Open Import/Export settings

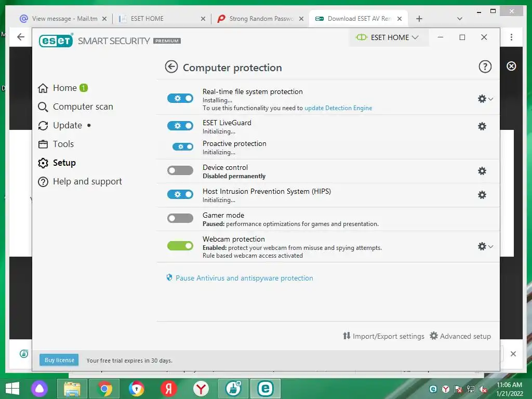tap(383, 336)
